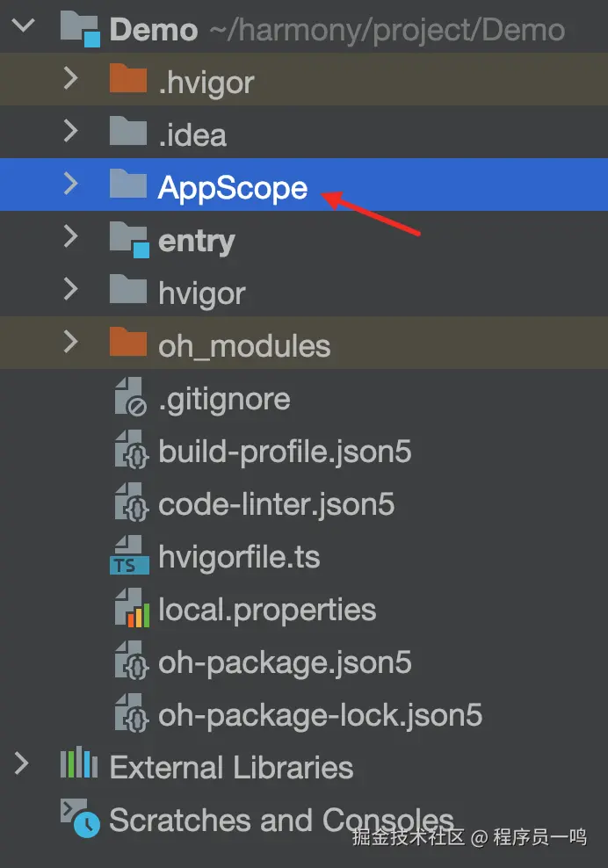Select the code-linter.json5 file
The width and height of the screenshot is (608, 868).
click(x=276, y=504)
